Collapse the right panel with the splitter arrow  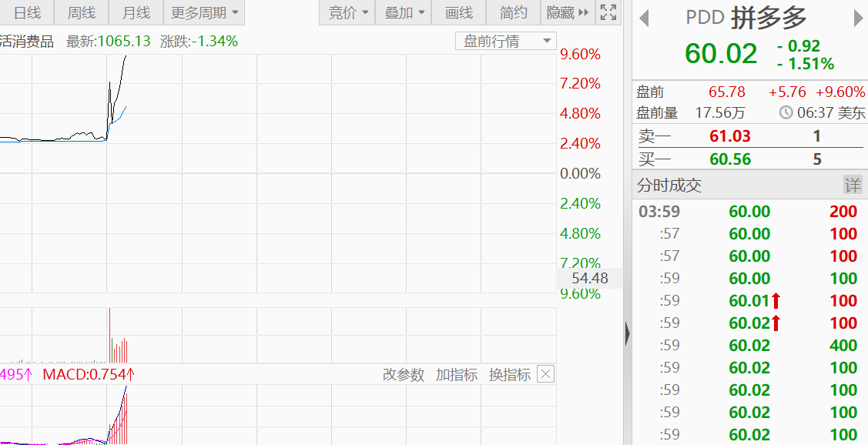point(627,334)
